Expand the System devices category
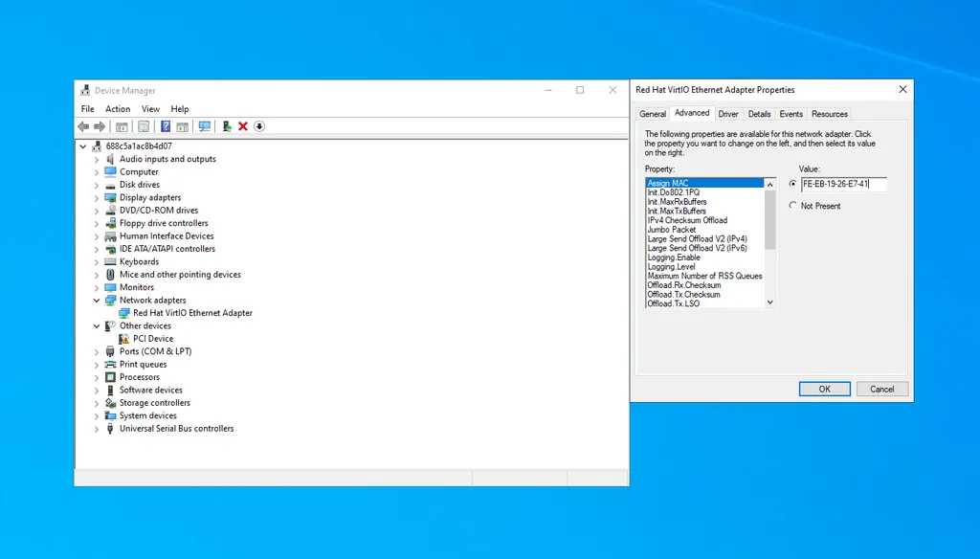 coord(97,415)
